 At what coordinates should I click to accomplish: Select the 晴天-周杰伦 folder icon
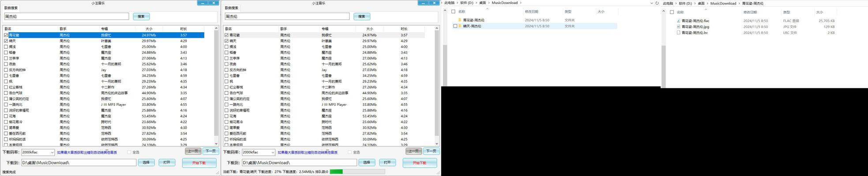460,26
